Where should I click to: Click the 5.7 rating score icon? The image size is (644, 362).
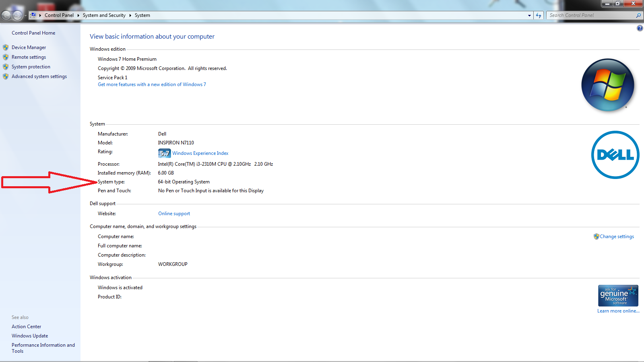pos(164,153)
